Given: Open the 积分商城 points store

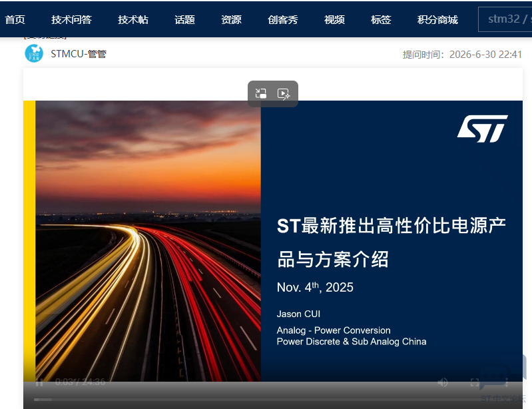Looking at the screenshot, I should [437, 20].
